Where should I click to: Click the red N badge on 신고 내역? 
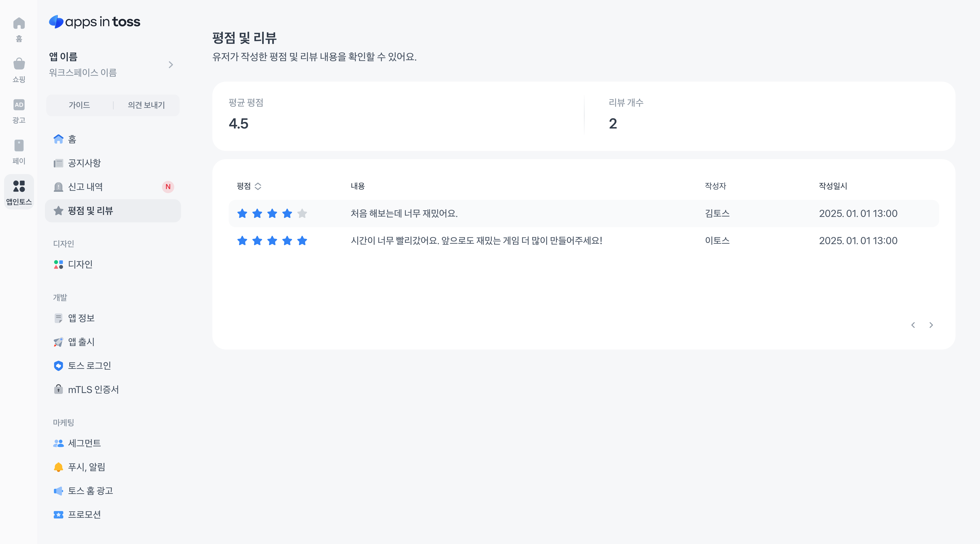tap(168, 187)
